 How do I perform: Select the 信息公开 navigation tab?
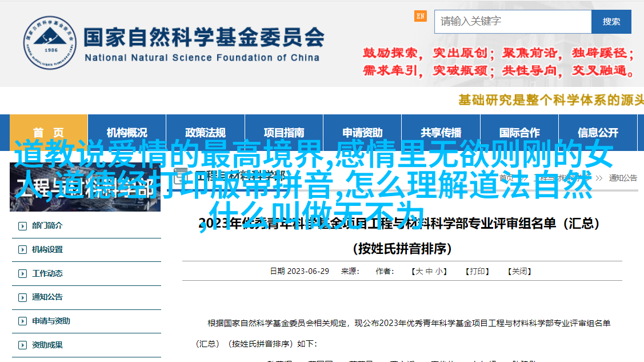tap(598, 133)
